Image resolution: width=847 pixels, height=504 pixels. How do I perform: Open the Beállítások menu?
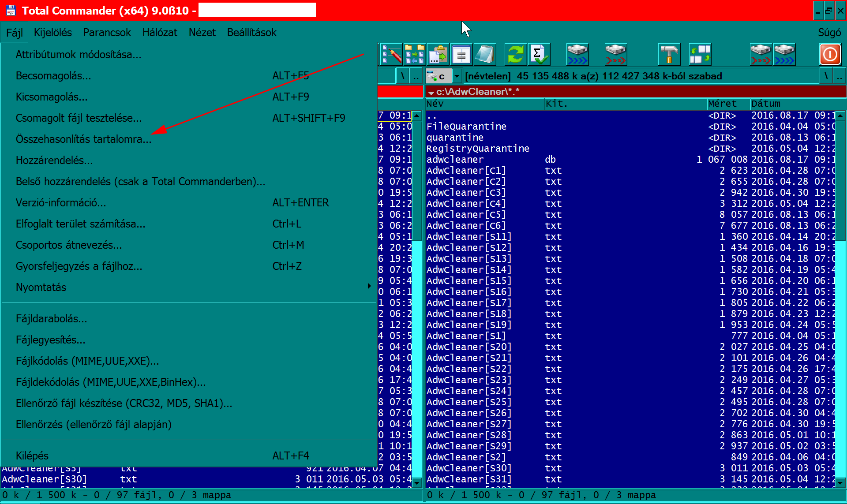click(252, 32)
